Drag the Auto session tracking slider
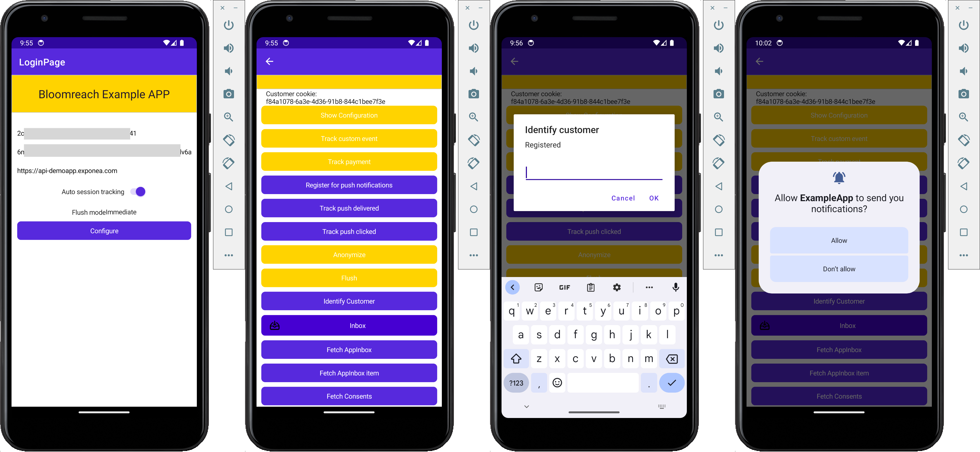The height and width of the screenshot is (452, 980). (139, 192)
